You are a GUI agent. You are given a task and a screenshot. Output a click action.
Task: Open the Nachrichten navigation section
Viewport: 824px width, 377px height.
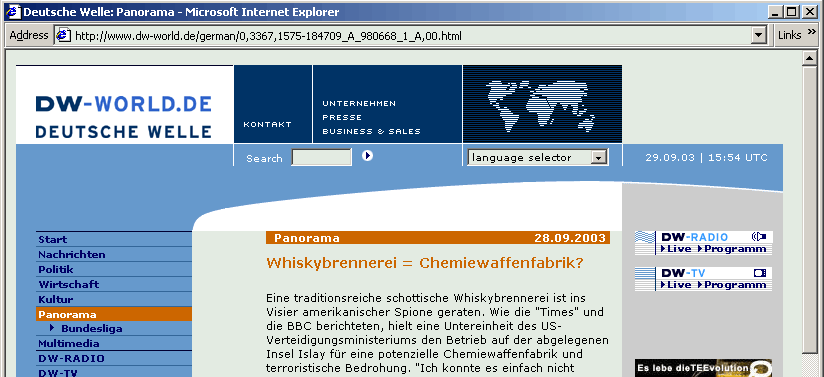pos(71,254)
